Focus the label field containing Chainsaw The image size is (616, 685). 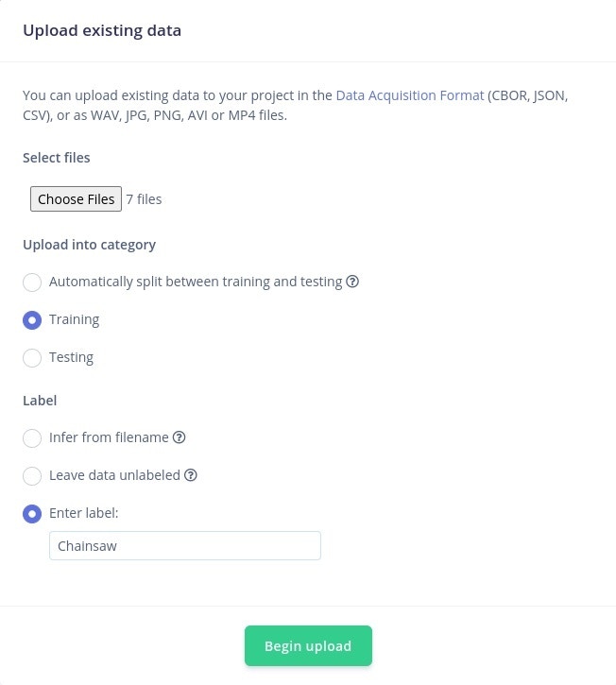pos(185,546)
